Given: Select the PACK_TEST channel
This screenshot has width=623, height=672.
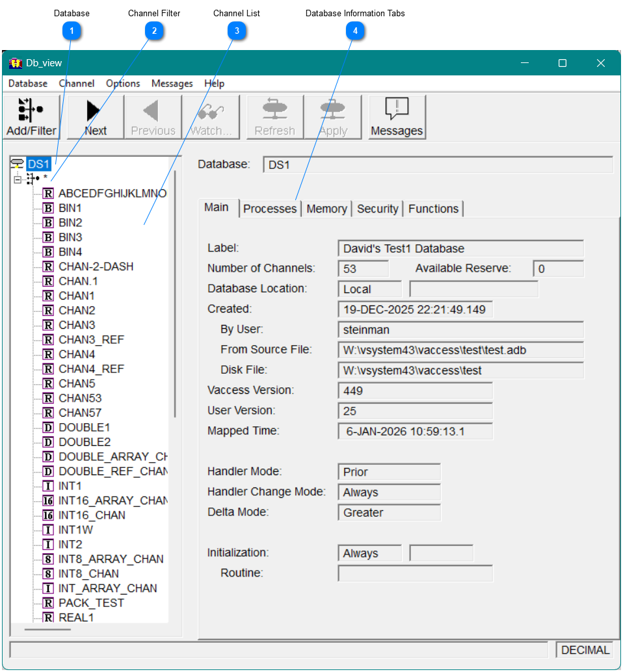Looking at the screenshot, I should pos(90,603).
